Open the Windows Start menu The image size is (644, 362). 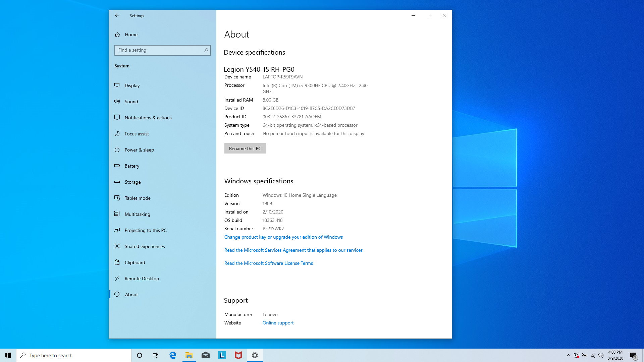(x=8, y=355)
